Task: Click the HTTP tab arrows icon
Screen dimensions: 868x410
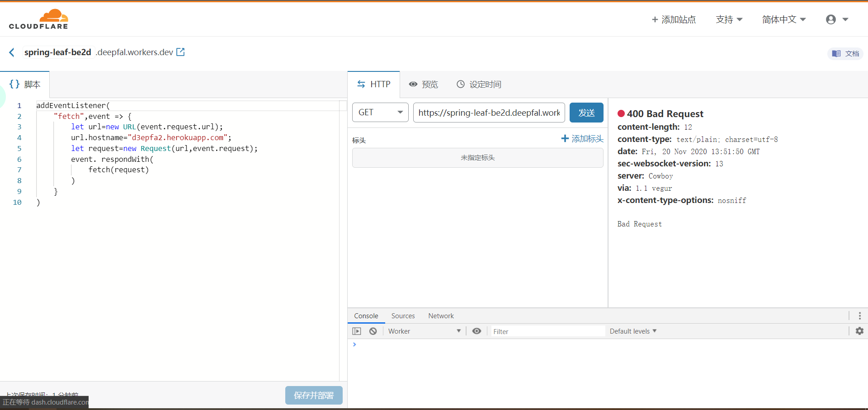Action: tap(361, 84)
